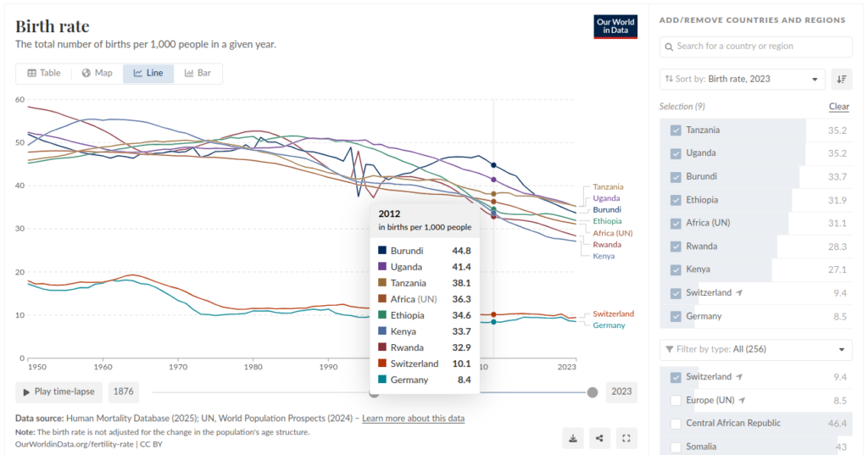Enter full-screen mode icon
Image resolution: width=868 pixels, height=455 pixels.
point(626,438)
